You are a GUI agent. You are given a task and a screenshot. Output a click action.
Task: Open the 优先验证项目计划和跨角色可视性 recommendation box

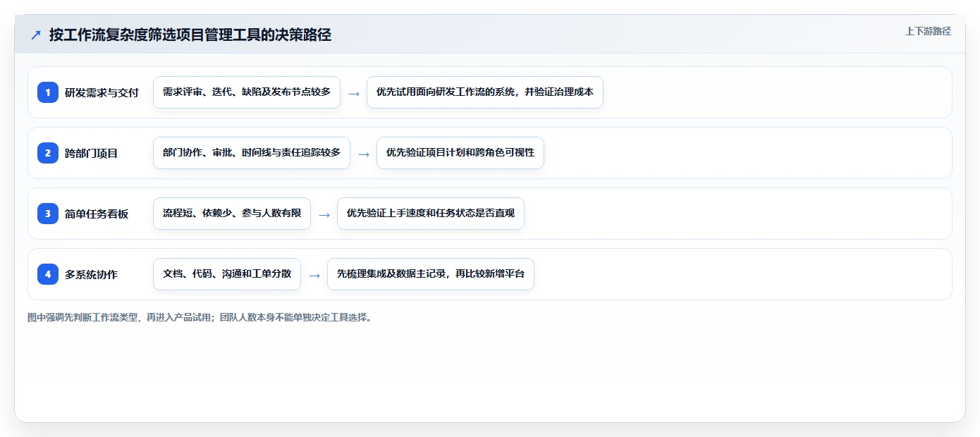pos(460,153)
